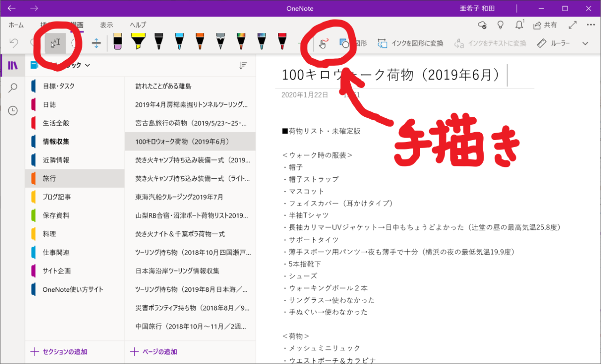This screenshot has width=601, height=364.
Task: Open the 仕事関連 section
Action: pyautogui.click(x=75, y=252)
